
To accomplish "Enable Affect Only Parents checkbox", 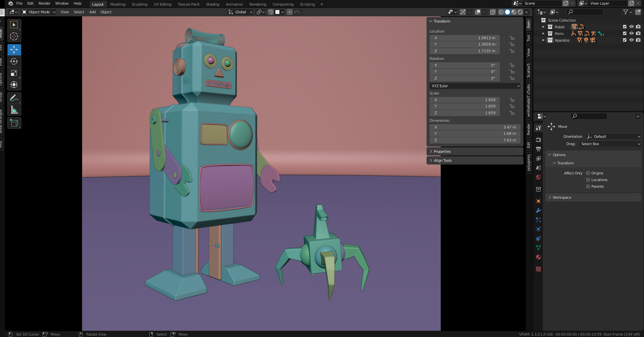I will (x=588, y=186).
